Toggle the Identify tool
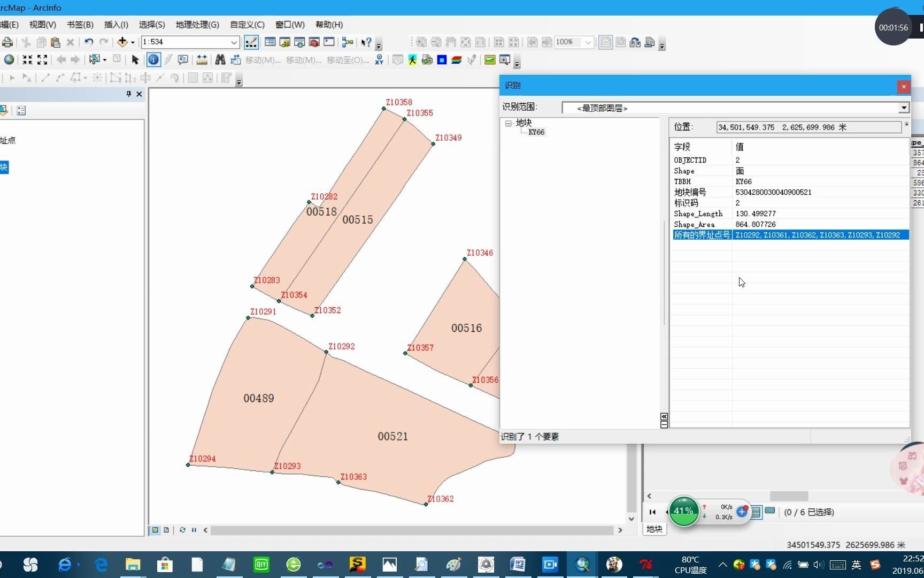This screenshot has width=924, height=578. pyautogui.click(x=153, y=59)
